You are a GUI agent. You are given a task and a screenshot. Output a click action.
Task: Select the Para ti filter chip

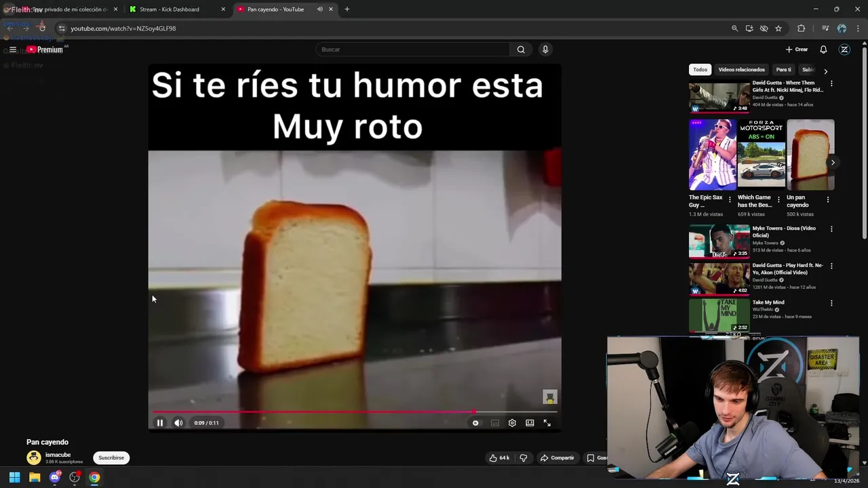coord(784,70)
